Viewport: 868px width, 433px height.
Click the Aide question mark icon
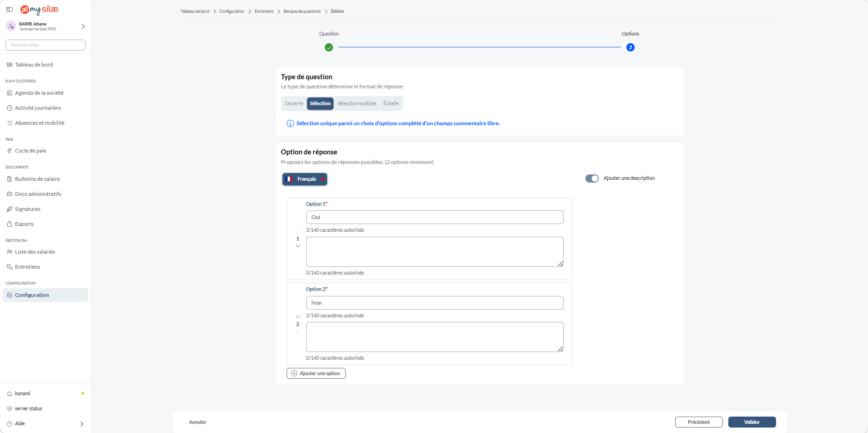10,423
